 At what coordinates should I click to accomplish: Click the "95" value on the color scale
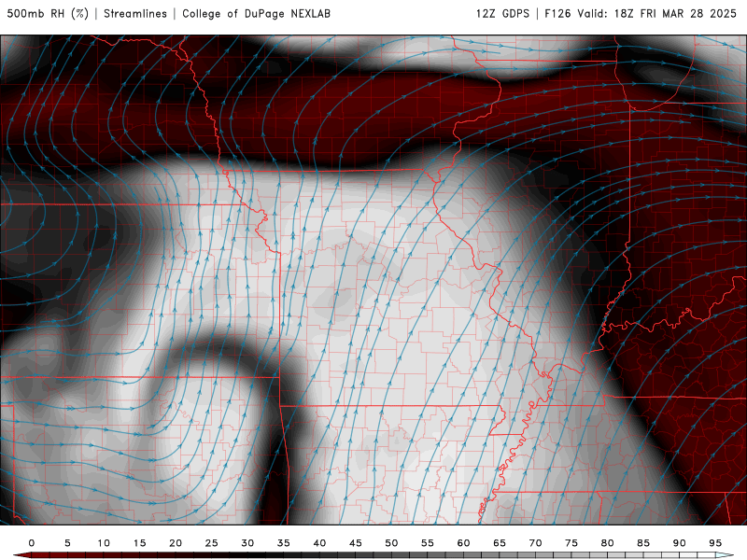click(715, 543)
